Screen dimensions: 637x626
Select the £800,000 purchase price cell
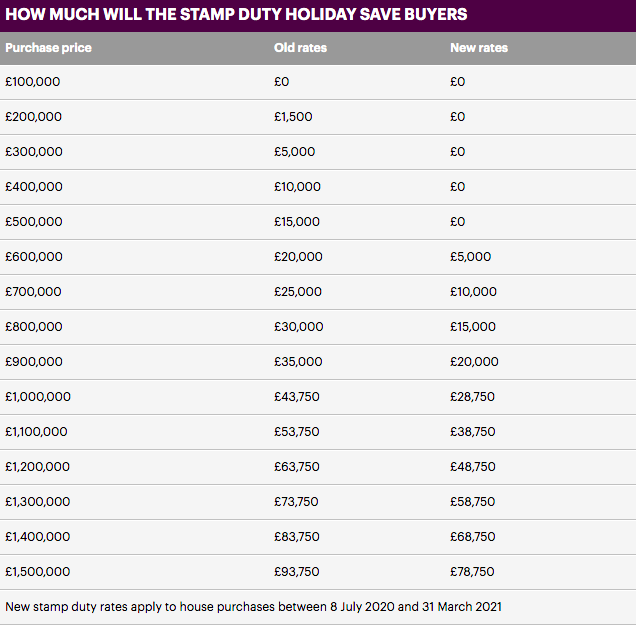[x=34, y=327]
